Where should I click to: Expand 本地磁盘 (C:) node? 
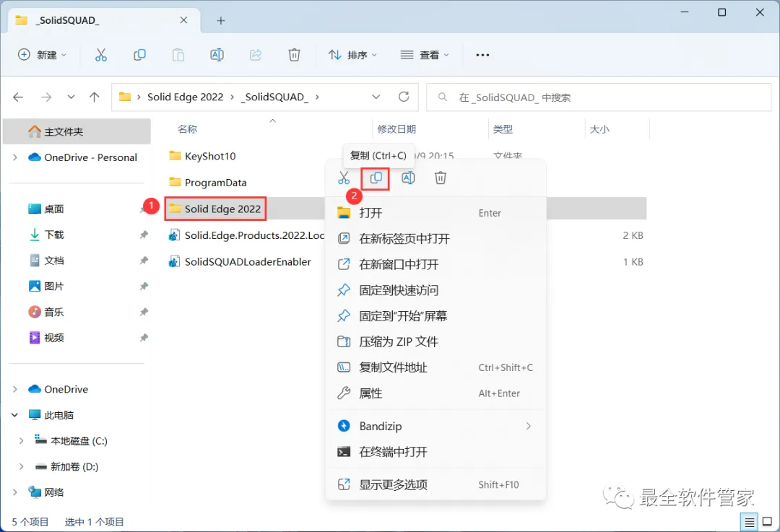[22, 441]
